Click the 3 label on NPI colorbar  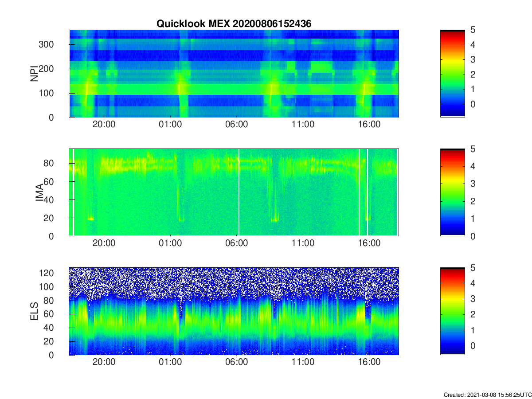(473, 59)
